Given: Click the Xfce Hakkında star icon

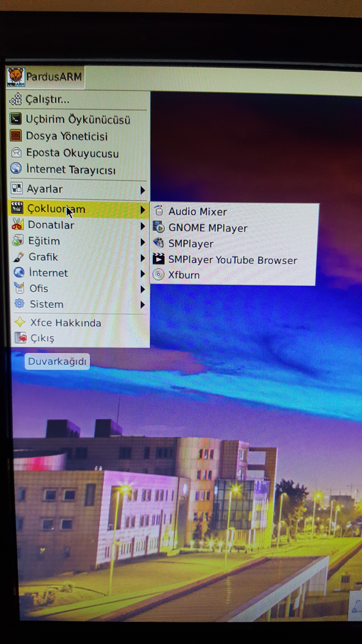Looking at the screenshot, I should (20, 322).
